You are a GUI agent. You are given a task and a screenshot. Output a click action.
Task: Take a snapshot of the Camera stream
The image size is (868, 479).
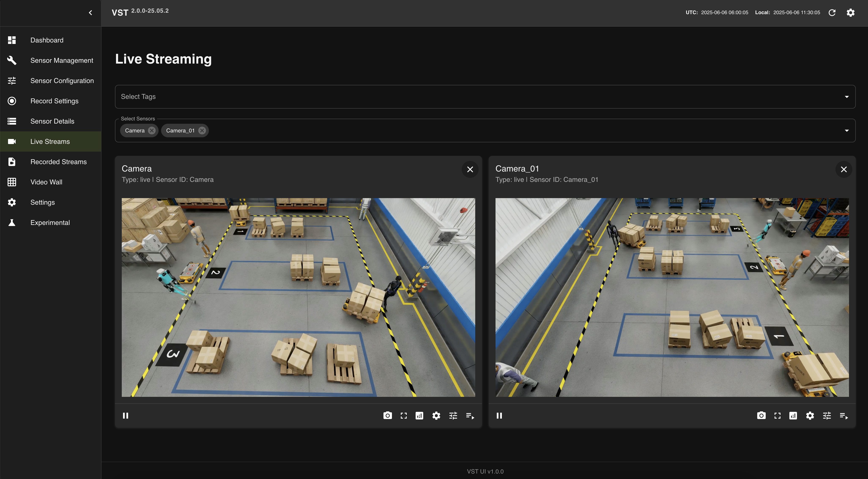click(387, 415)
